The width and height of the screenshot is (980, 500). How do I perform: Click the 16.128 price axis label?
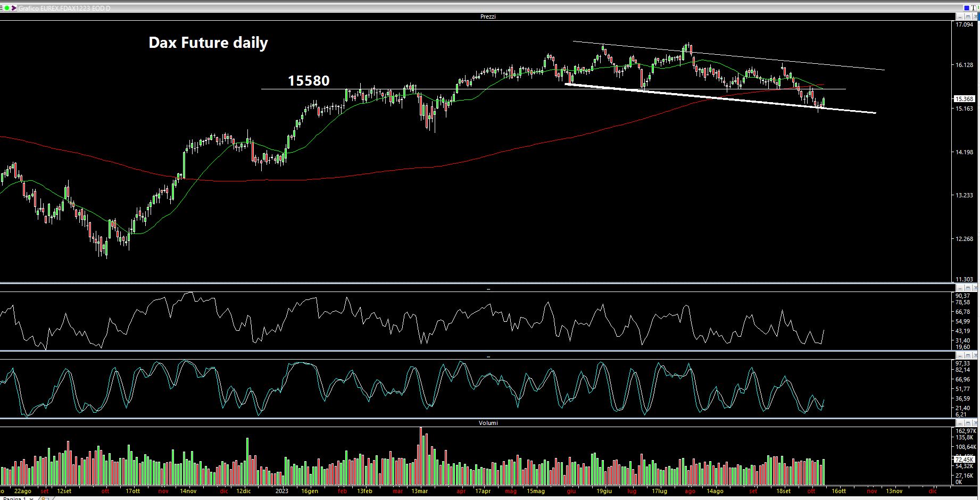pyautogui.click(x=964, y=65)
